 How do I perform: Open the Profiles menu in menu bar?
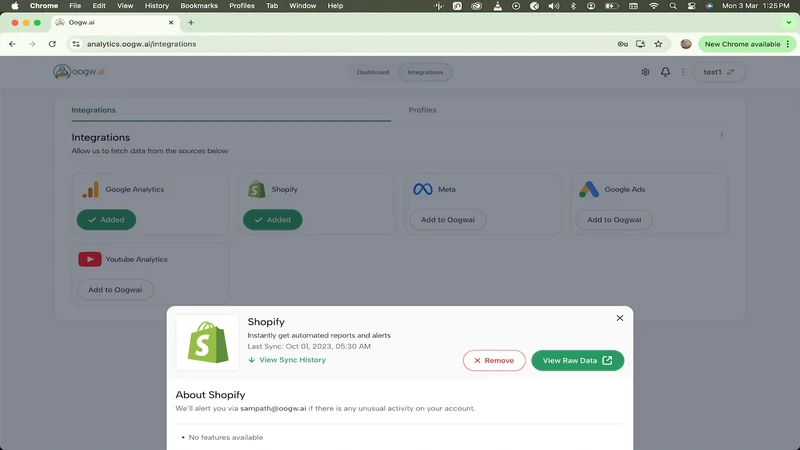pyautogui.click(x=242, y=6)
